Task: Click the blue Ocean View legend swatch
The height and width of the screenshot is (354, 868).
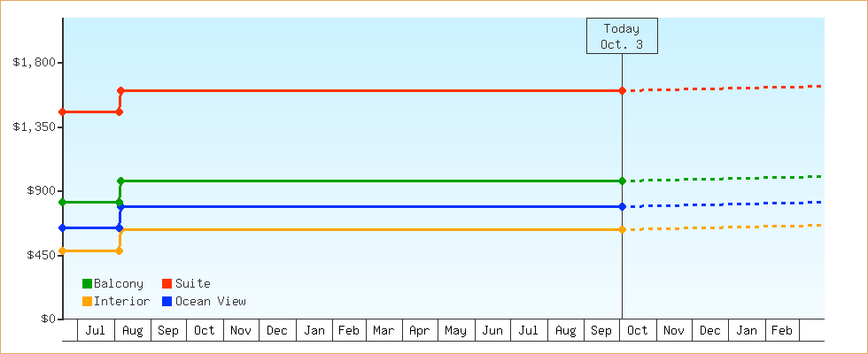Action: pyautogui.click(x=167, y=301)
